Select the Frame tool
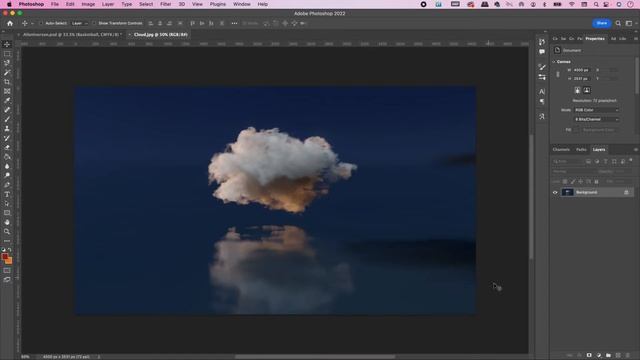The image size is (640, 360). (x=7, y=91)
